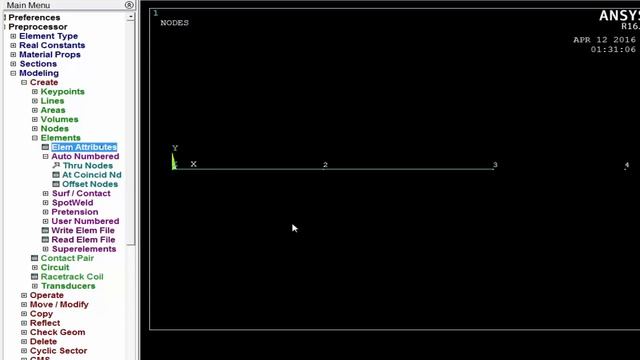The image size is (640, 360).
Task: Collapse the Modeling branch
Action: 13,73
